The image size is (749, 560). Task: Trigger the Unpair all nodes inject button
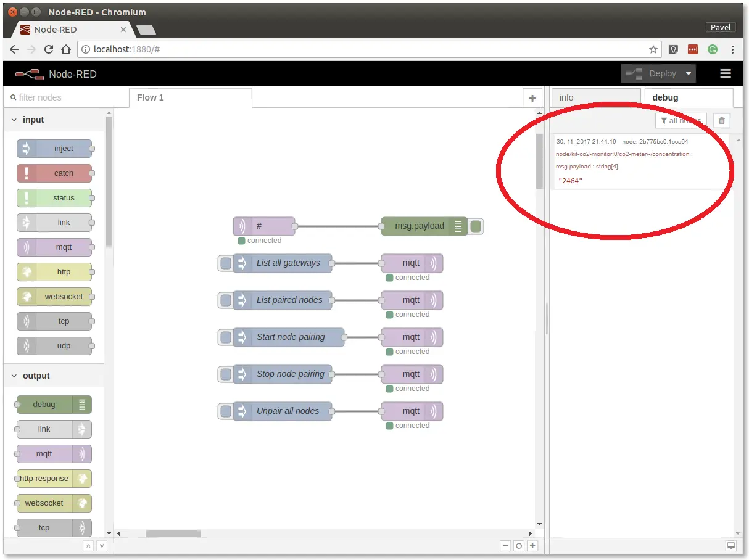click(226, 411)
